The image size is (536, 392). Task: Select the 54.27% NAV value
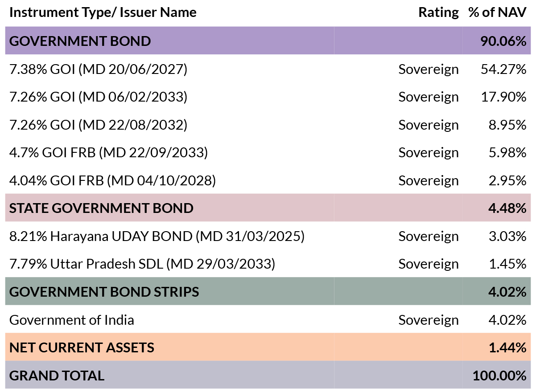coord(503,69)
